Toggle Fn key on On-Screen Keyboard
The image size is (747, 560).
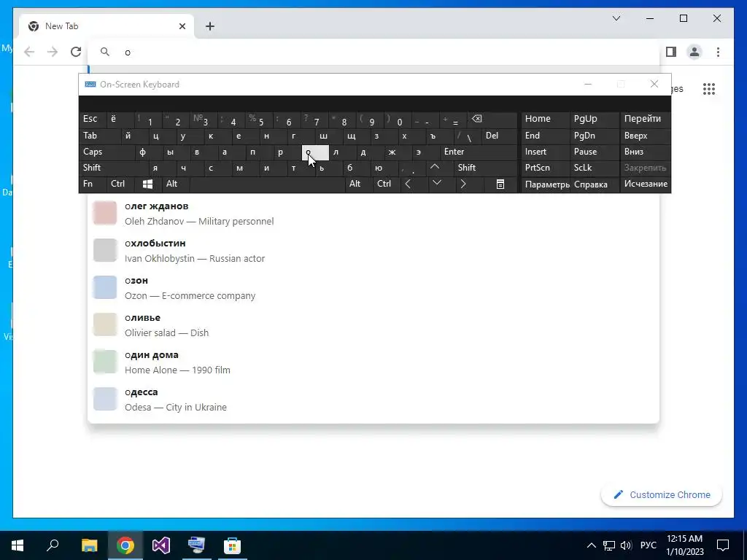[x=93, y=184]
